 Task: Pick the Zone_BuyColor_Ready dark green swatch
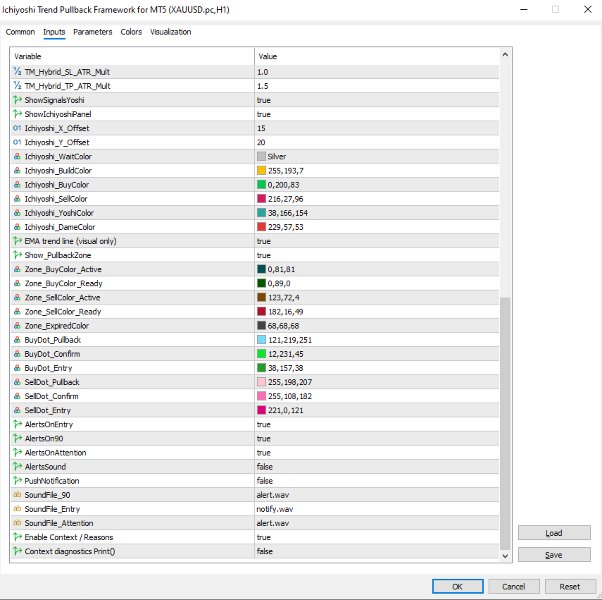[x=261, y=283]
